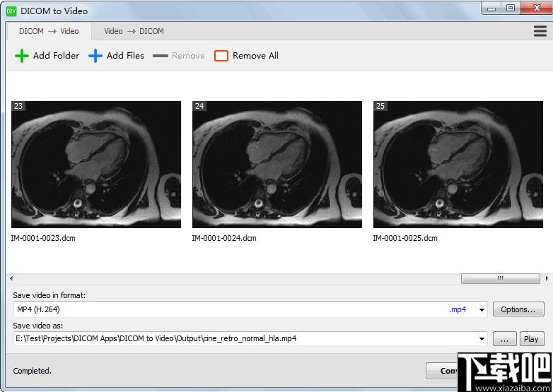Click the Save video in format: label

50,295
